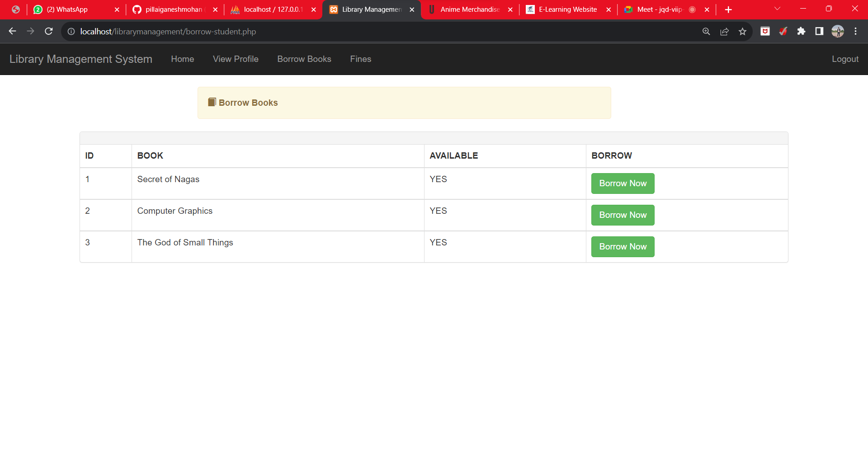The height and width of the screenshot is (461, 868).
Task: Go to View Profile navigation link
Action: tap(235, 59)
